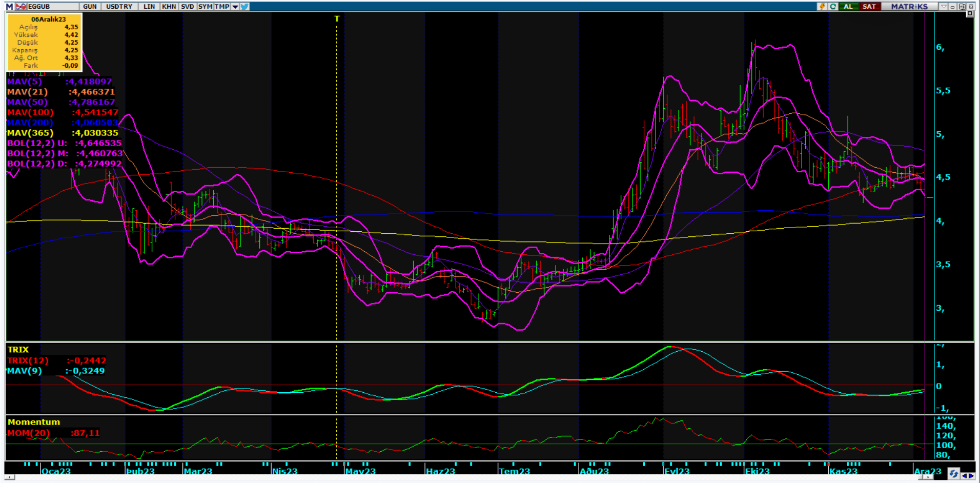Viewport: 980px width, 483px height.
Task: Select the GUN daily period button
Action: point(90,6)
